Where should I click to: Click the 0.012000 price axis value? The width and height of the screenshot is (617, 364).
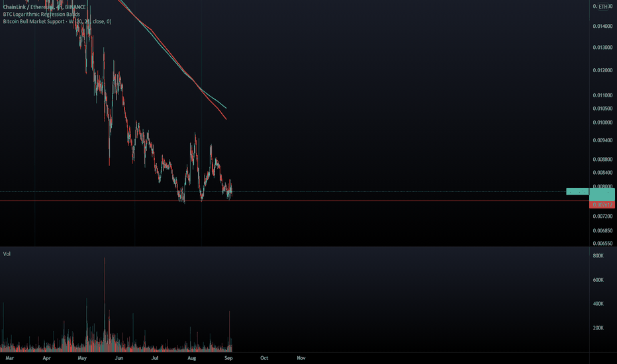602,70
